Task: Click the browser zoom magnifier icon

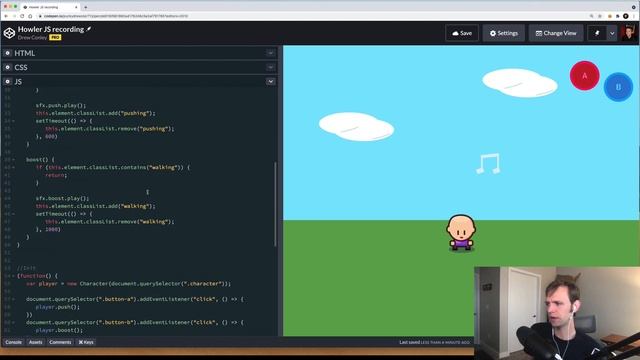Action: tap(591, 16)
